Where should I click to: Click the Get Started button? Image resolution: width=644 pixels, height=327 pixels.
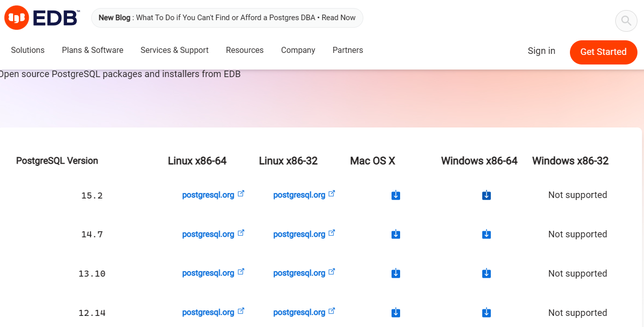pyautogui.click(x=604, y=52)
